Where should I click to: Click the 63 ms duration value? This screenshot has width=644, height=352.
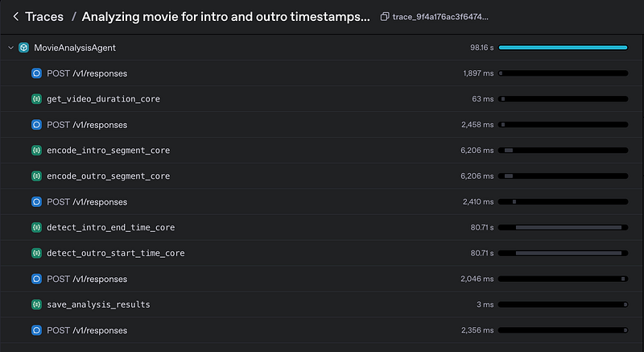[482, 99]
